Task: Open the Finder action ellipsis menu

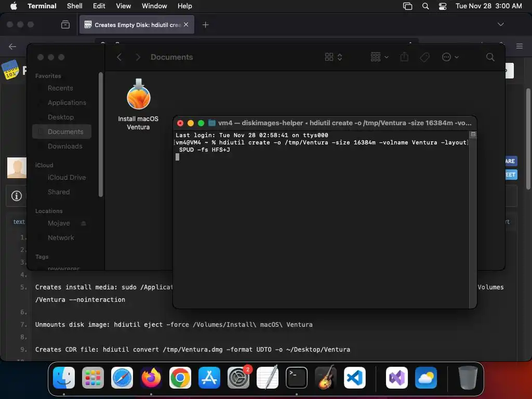Action: pyautogui.click(x=450, y=57)
